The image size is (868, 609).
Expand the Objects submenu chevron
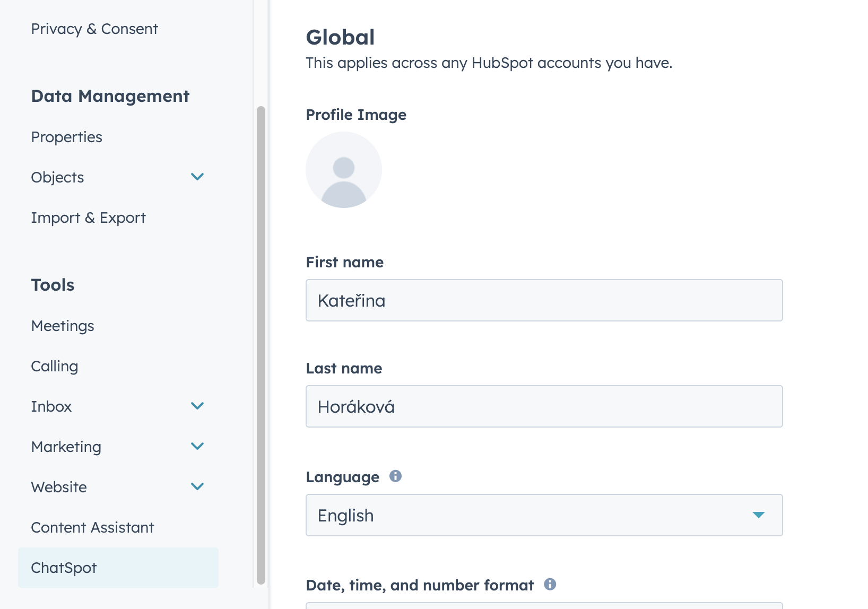[x=197, y=177]
